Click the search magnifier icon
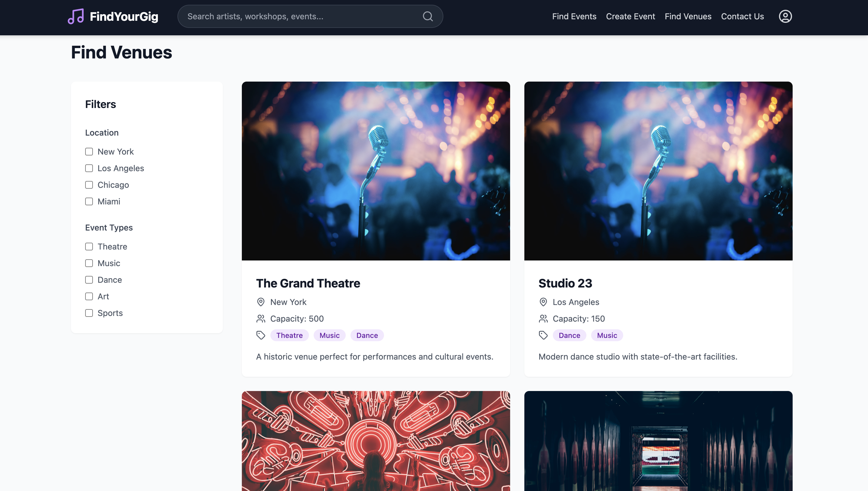 click(x=428, y=16)
